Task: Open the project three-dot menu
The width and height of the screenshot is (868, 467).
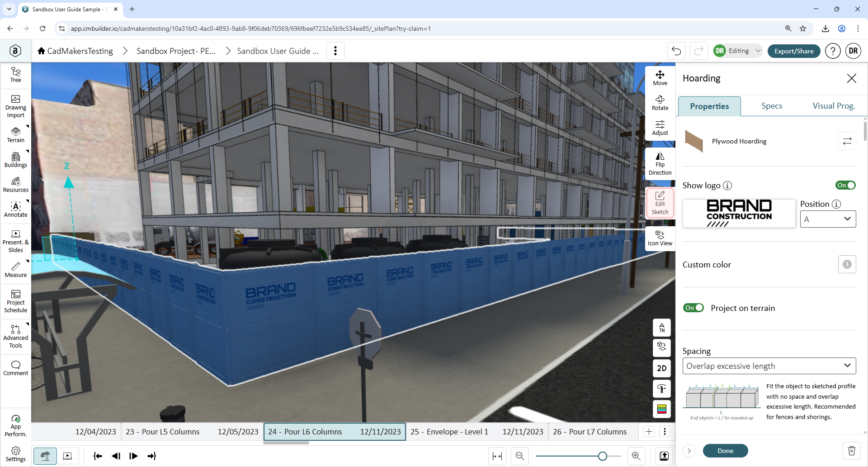Action: pos(335,51)
